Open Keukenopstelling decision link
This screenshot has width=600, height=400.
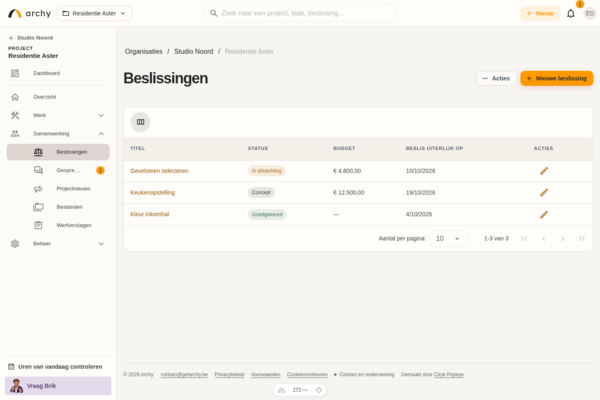click(x=152, y=193)
